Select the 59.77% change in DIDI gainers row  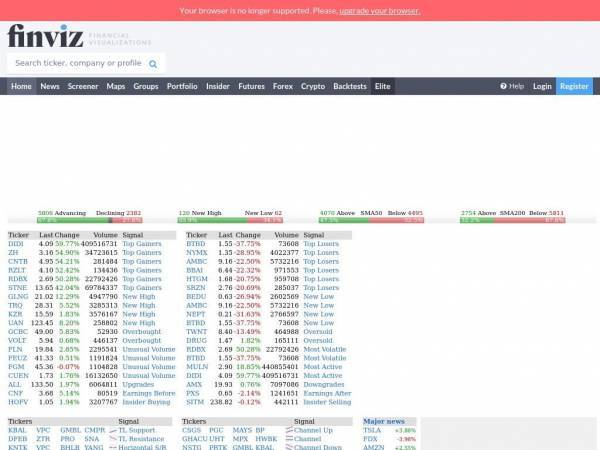coord(67,244)
